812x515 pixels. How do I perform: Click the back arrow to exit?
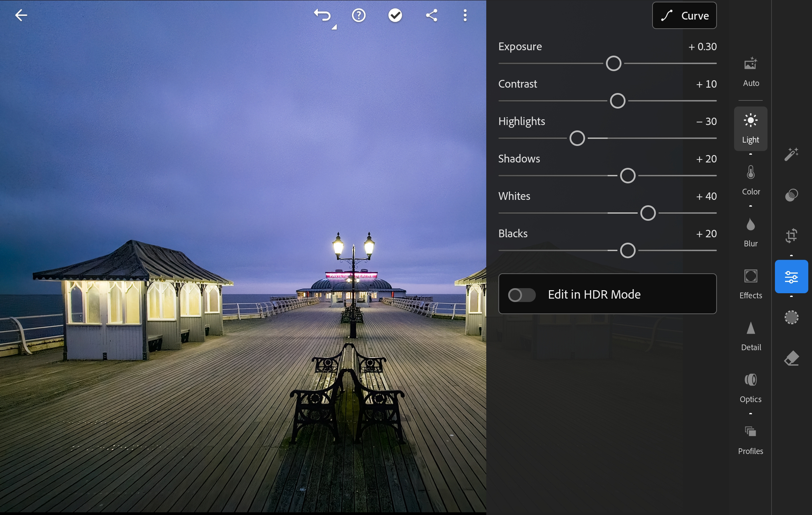(21, 16)
